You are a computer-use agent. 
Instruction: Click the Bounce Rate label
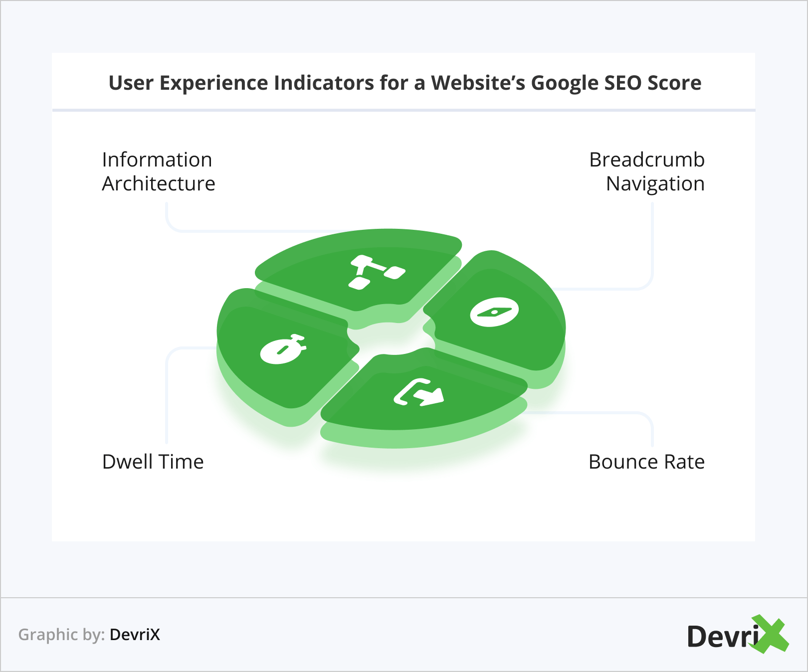[646, 462]
